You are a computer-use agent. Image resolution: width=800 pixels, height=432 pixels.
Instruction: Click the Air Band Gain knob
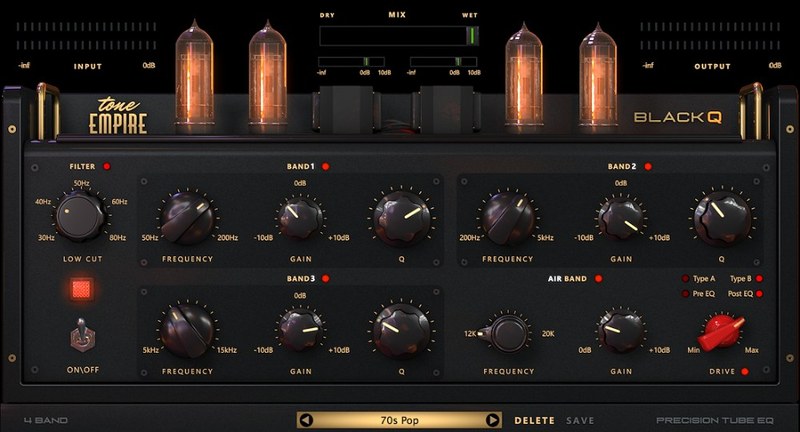point(621,331)
